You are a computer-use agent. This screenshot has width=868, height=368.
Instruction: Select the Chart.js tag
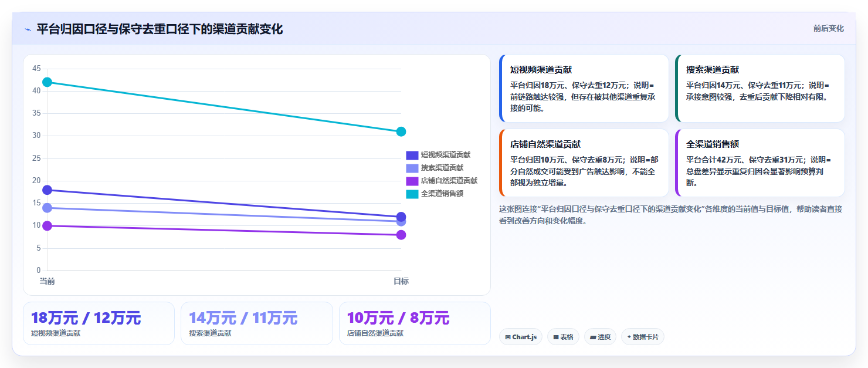coord(521,337)
